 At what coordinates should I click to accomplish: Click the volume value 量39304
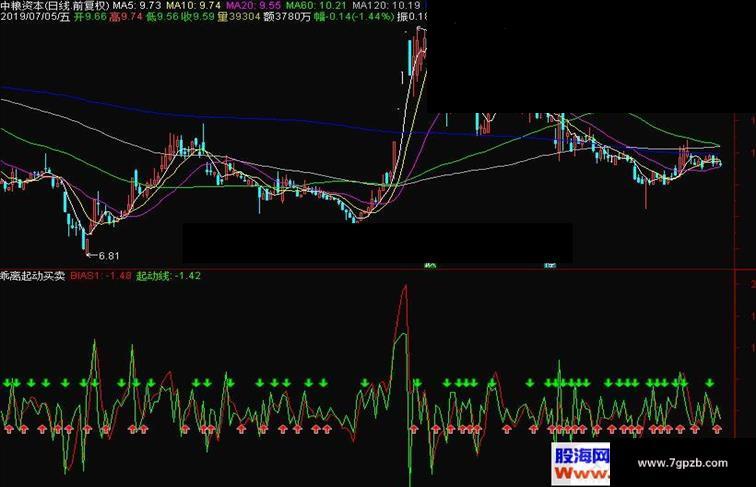[239, 17]
